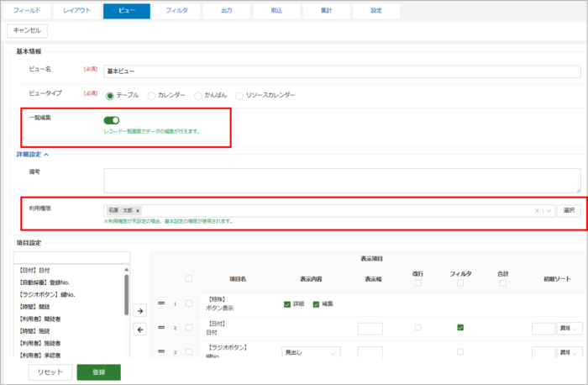Focus 初期ソート order input in 日付 row
588x385 pixels.
pyautogui.click(x=543, y=329)
